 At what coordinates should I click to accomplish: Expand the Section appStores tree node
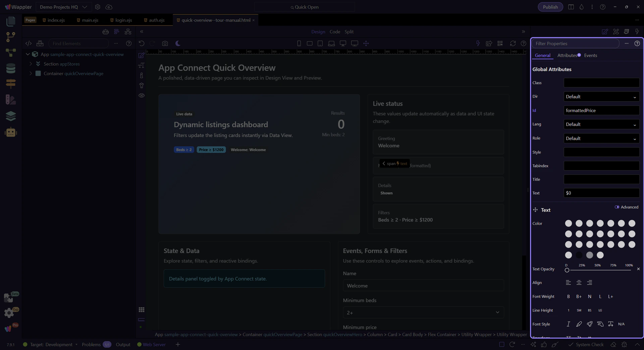[31, 64]
